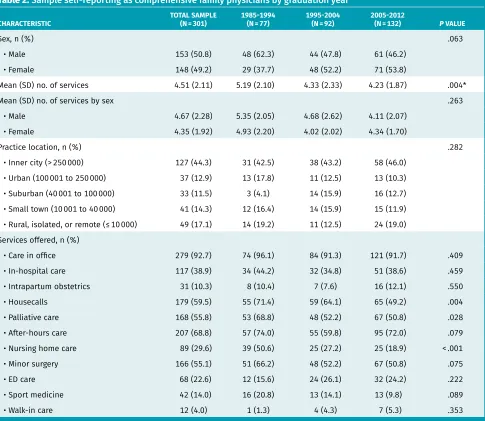Image resolution: width=485 pixels, height=421 pixels.
Task: Click the '.028' P value cell
Action: coord(455,318)
